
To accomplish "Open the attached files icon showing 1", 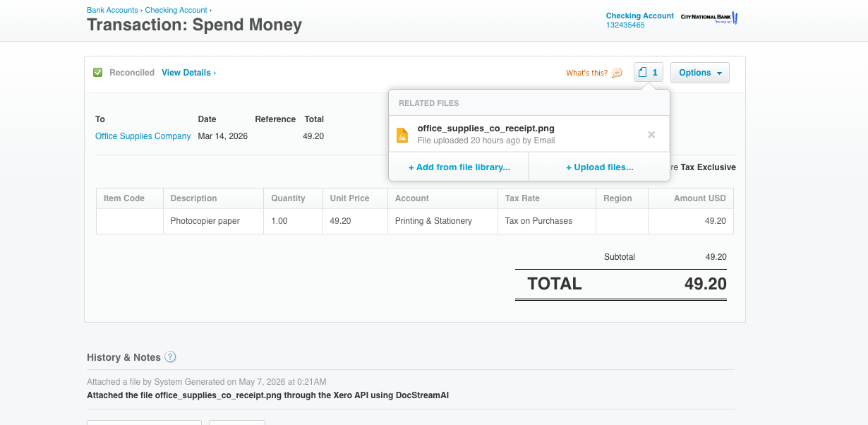I will 649,73.
